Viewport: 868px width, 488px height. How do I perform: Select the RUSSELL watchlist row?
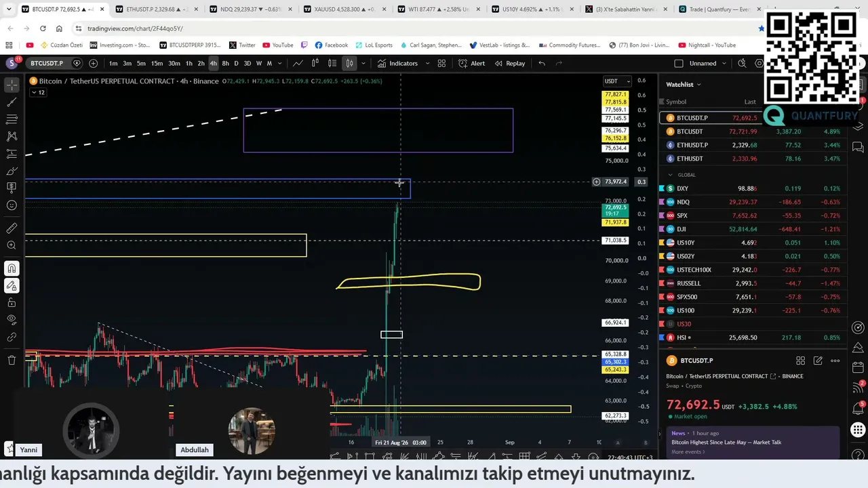click(x=753, y=283)
